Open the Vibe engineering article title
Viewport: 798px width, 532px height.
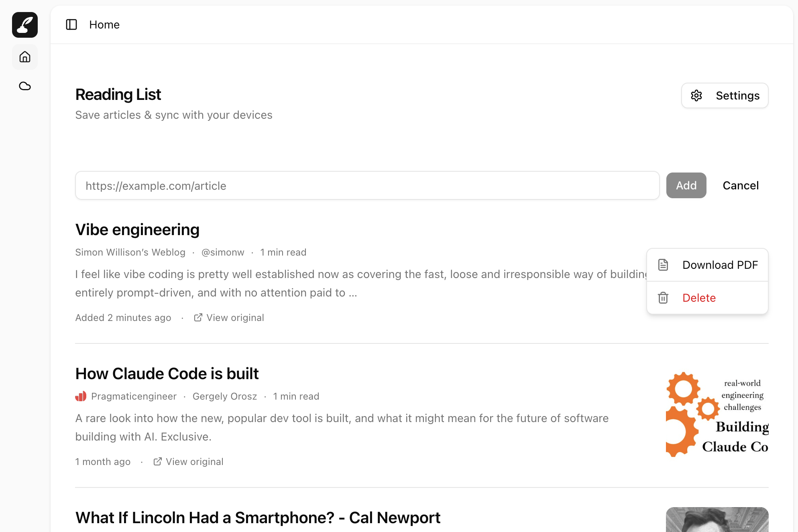[137, 229]
